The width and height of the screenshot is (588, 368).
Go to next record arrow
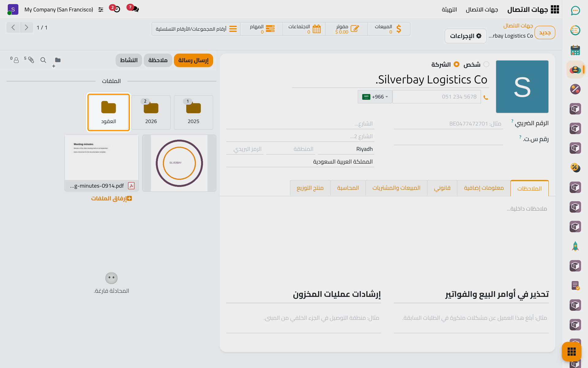27,28
